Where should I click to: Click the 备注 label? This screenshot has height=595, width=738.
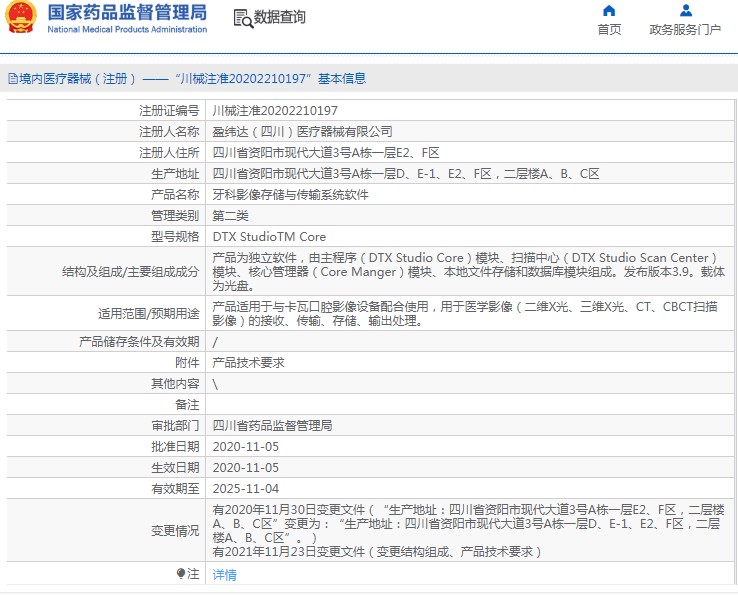187,405
